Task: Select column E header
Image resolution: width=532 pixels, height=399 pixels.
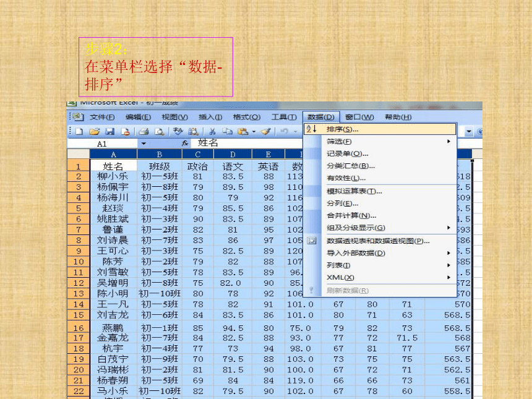Action: pos(268,155)
